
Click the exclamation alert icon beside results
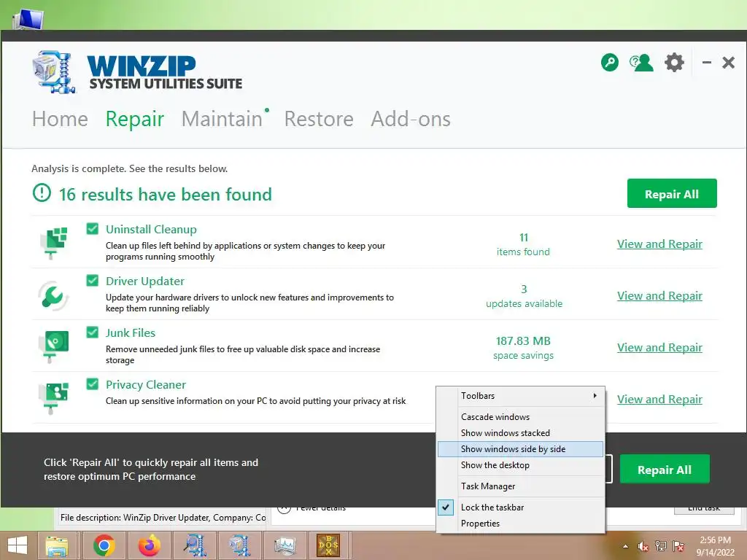tap(42, 192)
